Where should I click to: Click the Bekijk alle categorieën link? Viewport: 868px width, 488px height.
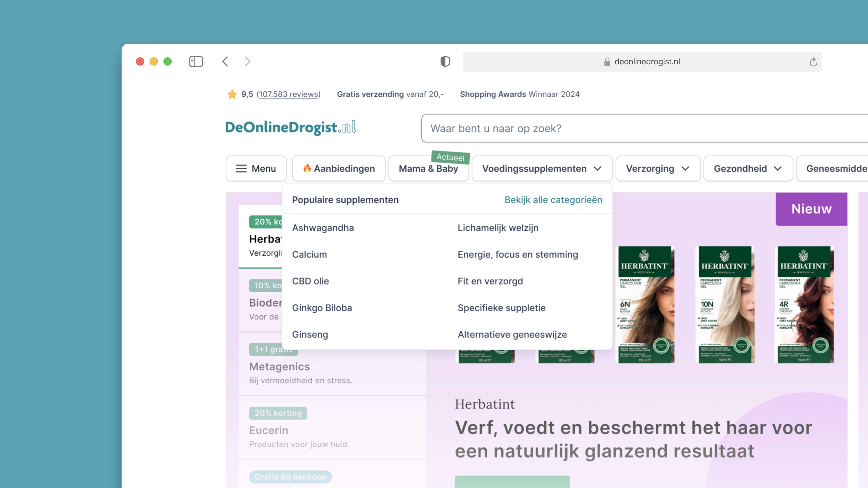553,200
